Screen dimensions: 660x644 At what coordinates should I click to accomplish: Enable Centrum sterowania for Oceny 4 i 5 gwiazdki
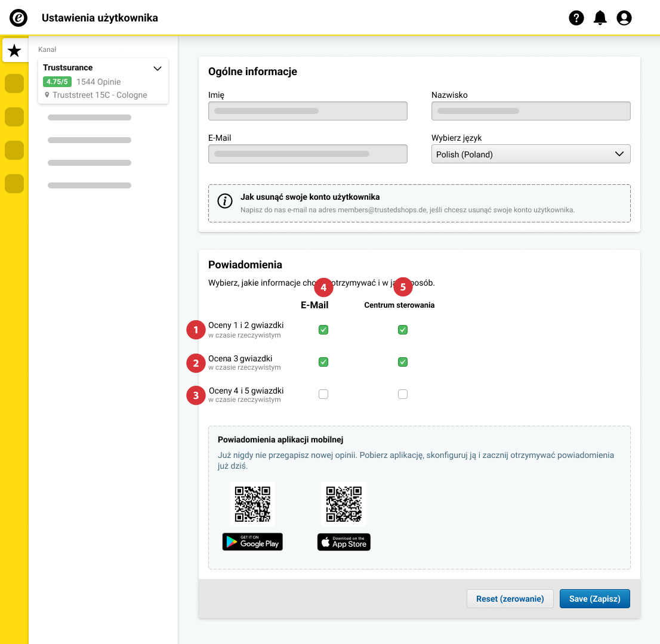pyautogui.click(x=403, y=394)
